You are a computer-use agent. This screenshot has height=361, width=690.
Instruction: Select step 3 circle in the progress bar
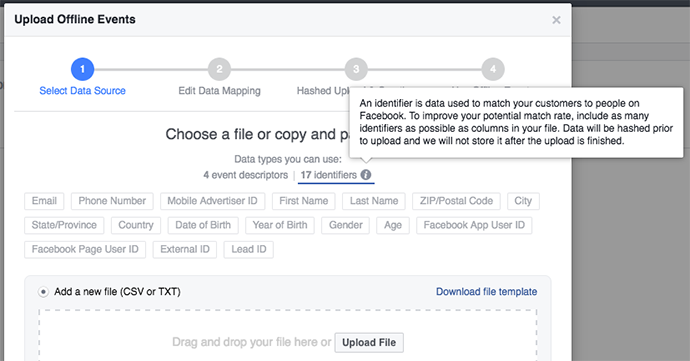(356, 69)
